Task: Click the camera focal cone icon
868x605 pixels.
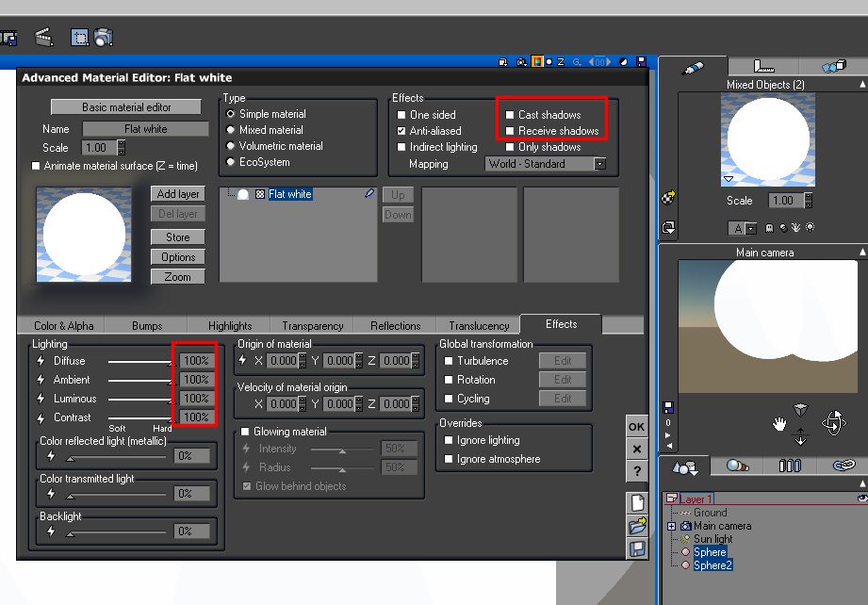Action: 800,410
